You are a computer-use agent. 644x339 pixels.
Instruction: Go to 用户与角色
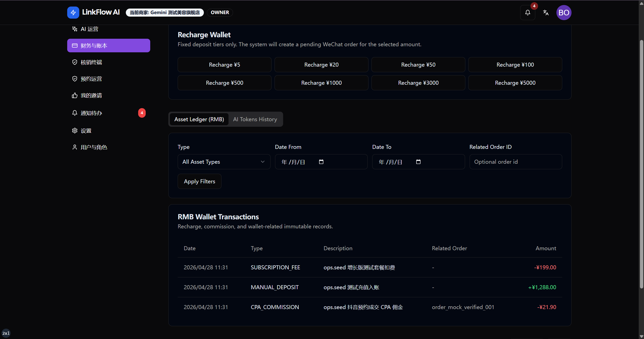(108, 147)
